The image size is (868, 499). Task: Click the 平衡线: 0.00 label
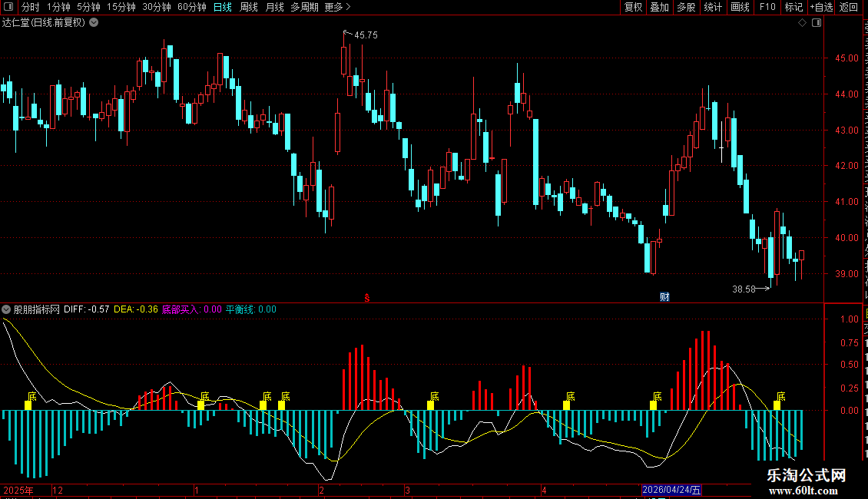pyautogui.click(x=250, y=309)
